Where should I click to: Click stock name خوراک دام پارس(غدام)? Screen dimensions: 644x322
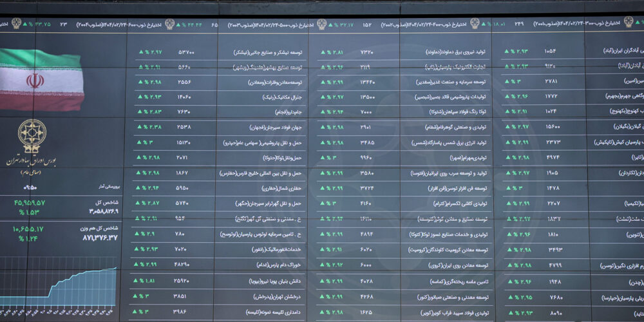pos(278,265)
